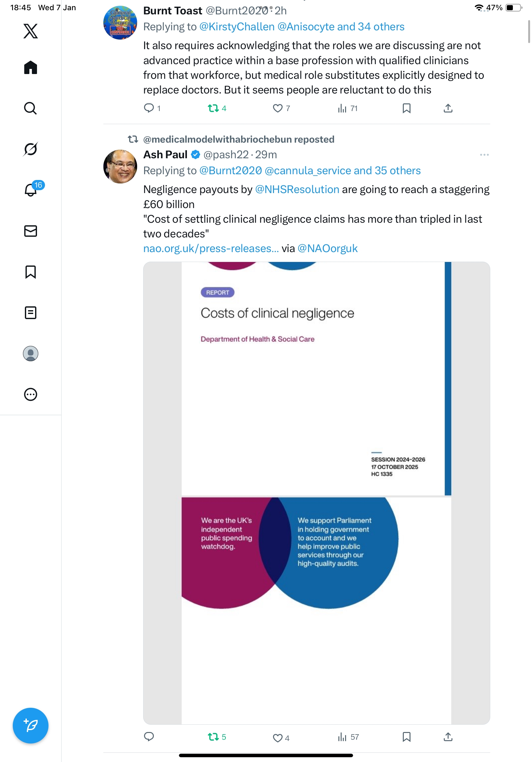Open the Costs of clinical negligence image

click(x=316, y=493)
